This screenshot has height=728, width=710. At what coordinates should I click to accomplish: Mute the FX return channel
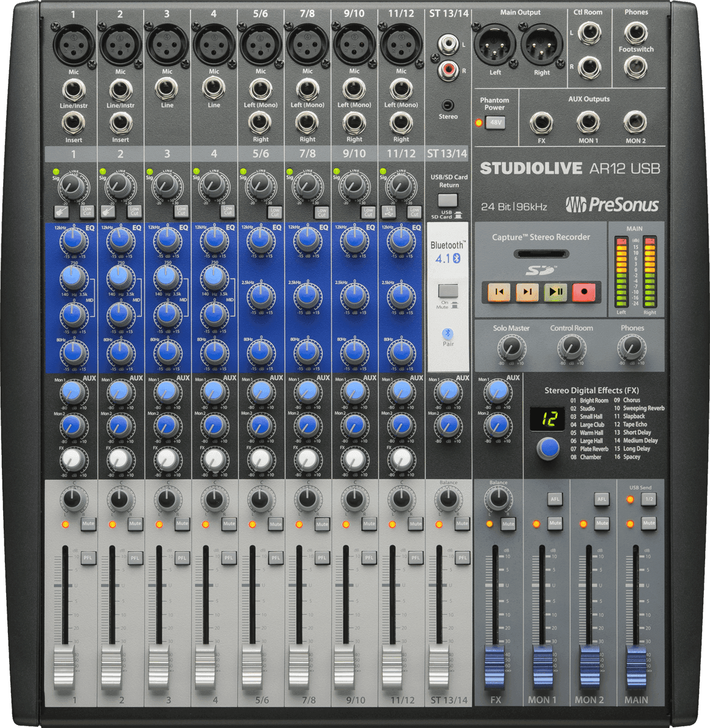509,524
